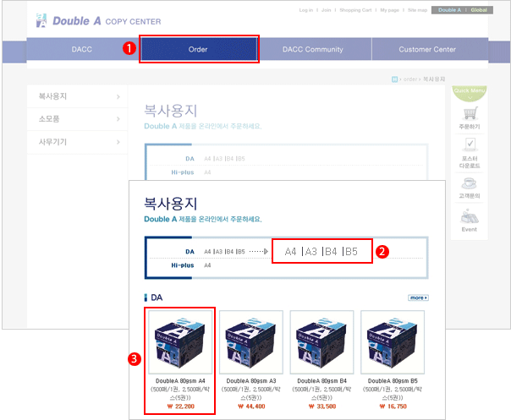Open the Site map link
511x420 pixels.
417,10
